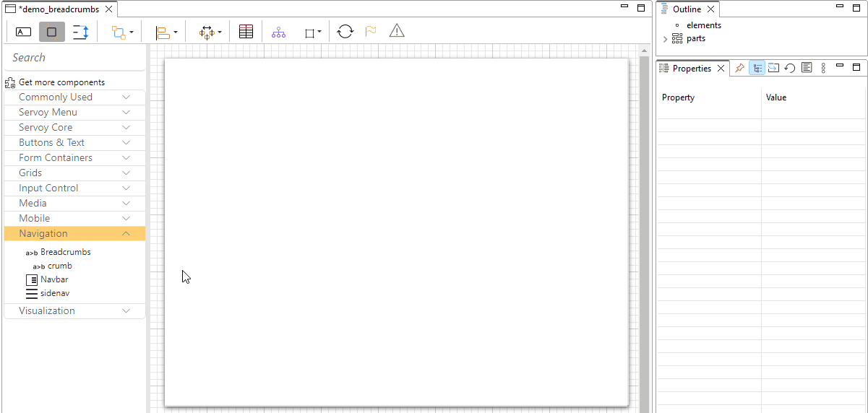The height and width of the screenshot is (413, 868).
Task: Open the alignment options dropdown arrow
Action: (176, 32)
